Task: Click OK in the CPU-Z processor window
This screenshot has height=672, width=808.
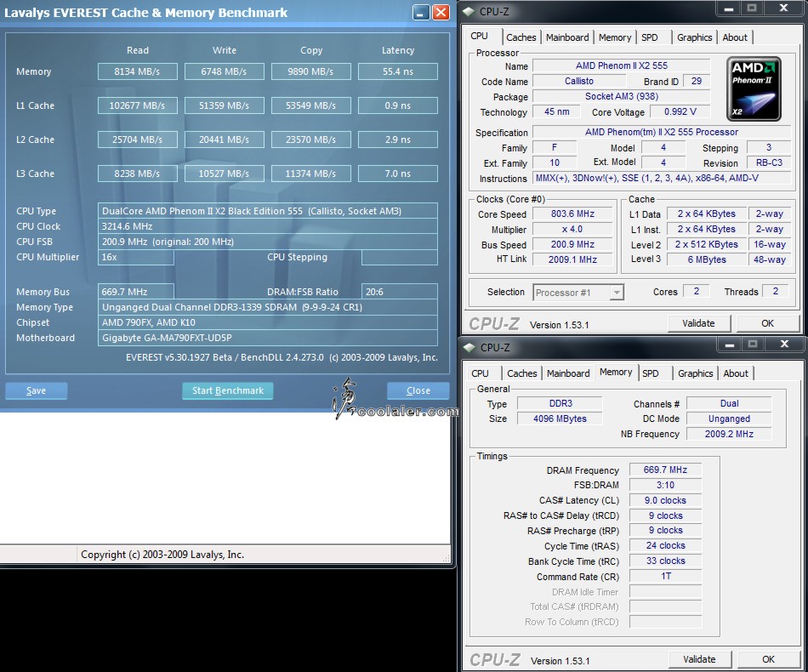Action: 767,323
